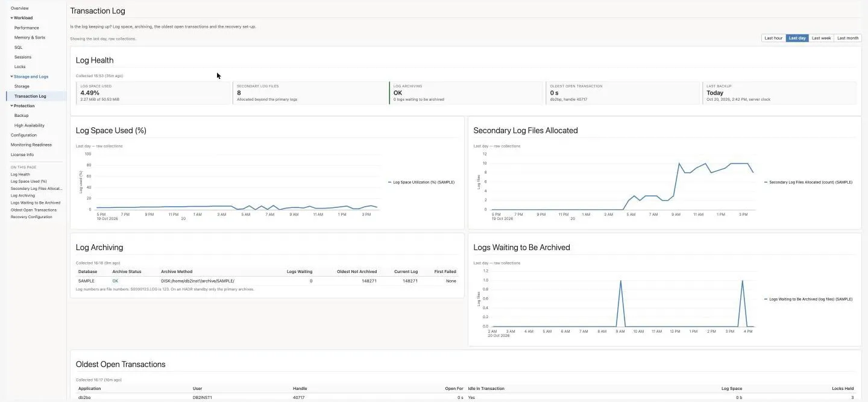Navigate to the Locks page
Image resolution: width=868 pixels, height=402 pixels.
[x=20, y=67]
